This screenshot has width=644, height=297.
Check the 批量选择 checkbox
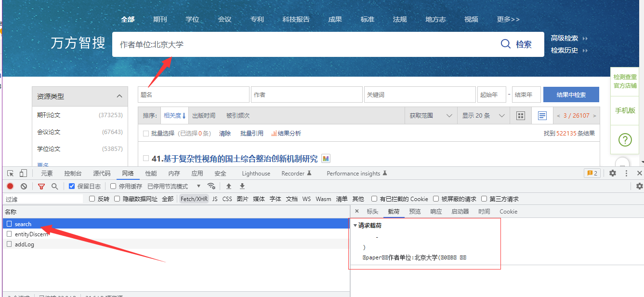coord(146,134)
